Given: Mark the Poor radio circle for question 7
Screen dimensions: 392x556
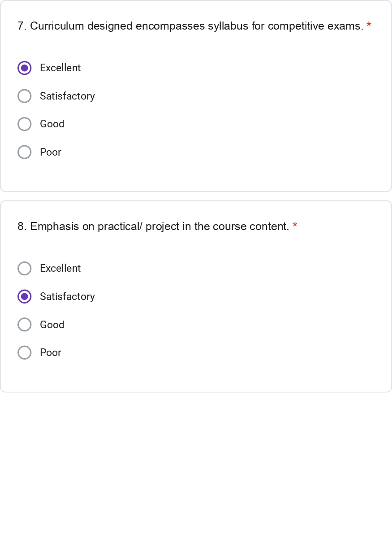Looking at the screenshot, I should click(x=25, y=152).
